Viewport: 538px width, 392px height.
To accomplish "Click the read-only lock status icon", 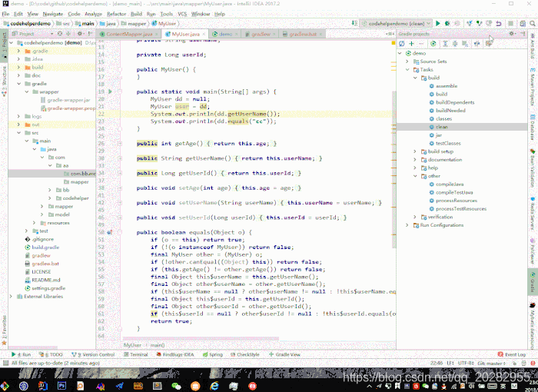I will (514, 363).
